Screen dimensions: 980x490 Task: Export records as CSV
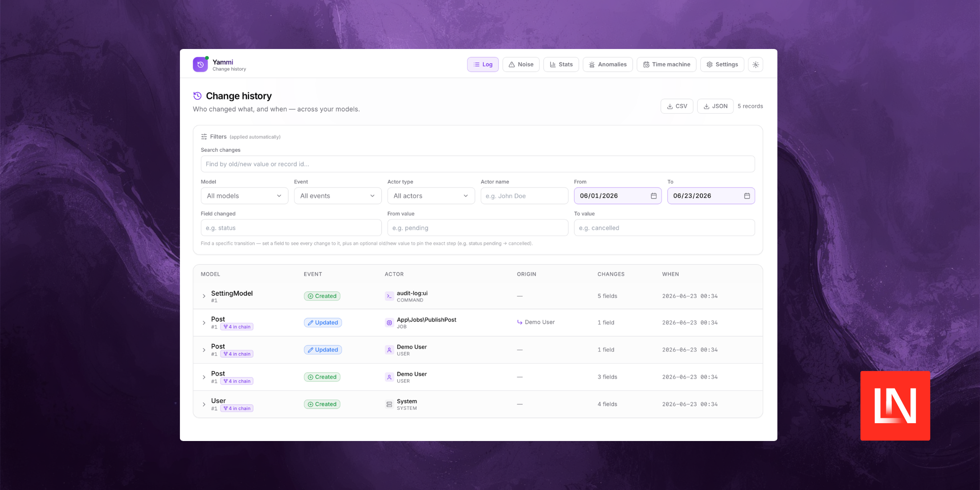[677, 106]
